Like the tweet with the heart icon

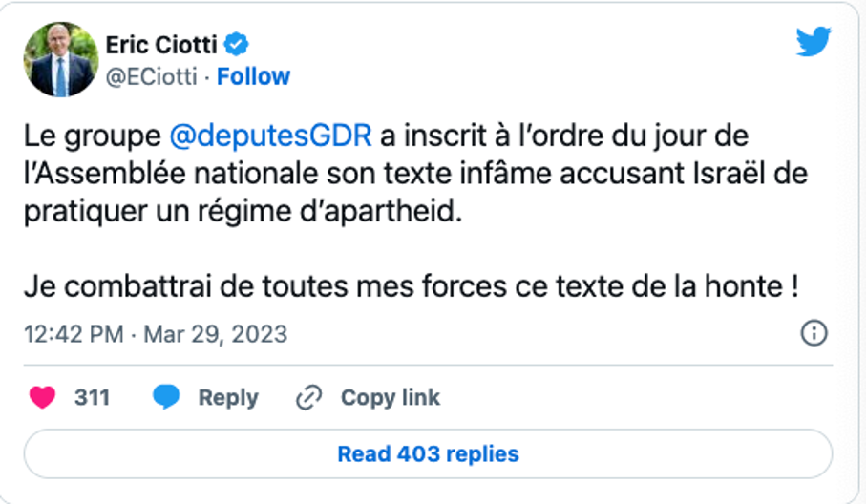[42, 397]
